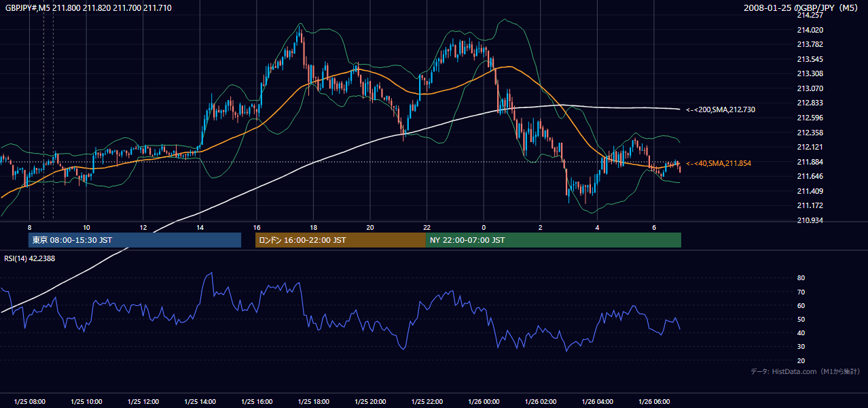Click the 1/26 06:00 time label
Viewport: 868px width, 408px height.
pos(654,401)
